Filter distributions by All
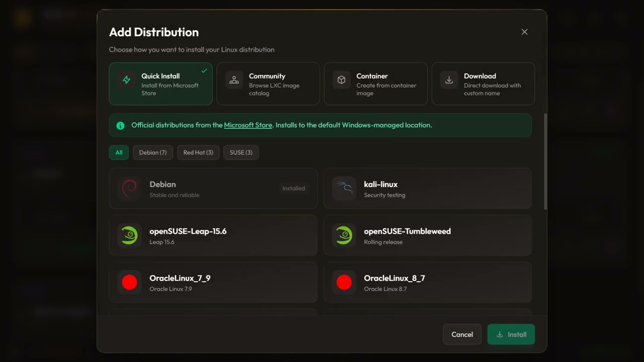This screenshot has height=362, width=644. 119,152
